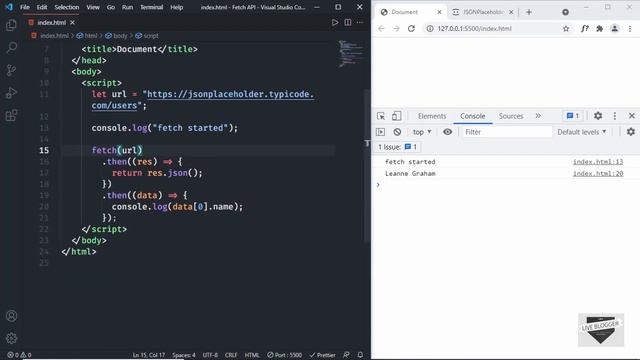Open Extensions view
Viewport: 640px width, 360px height.
pos(11,116)
